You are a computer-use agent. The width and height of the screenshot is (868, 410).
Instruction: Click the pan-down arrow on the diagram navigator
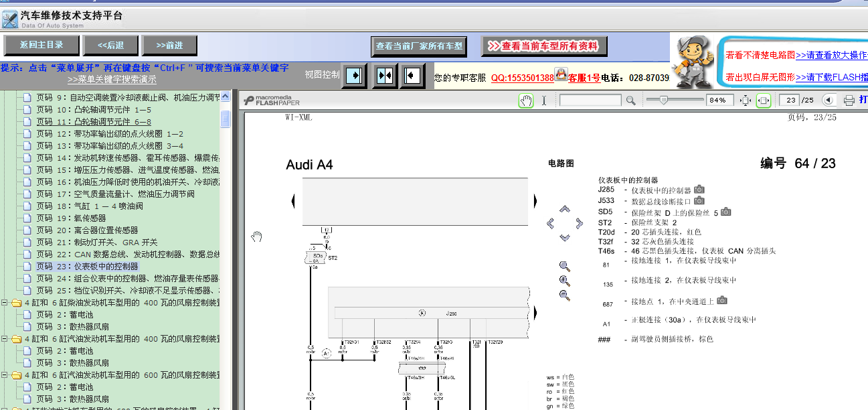point(564,237)
